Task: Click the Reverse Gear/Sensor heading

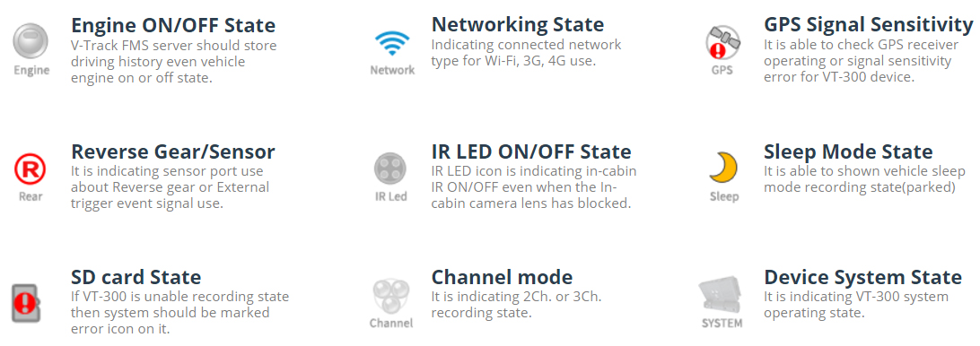Action: point(173,151)
